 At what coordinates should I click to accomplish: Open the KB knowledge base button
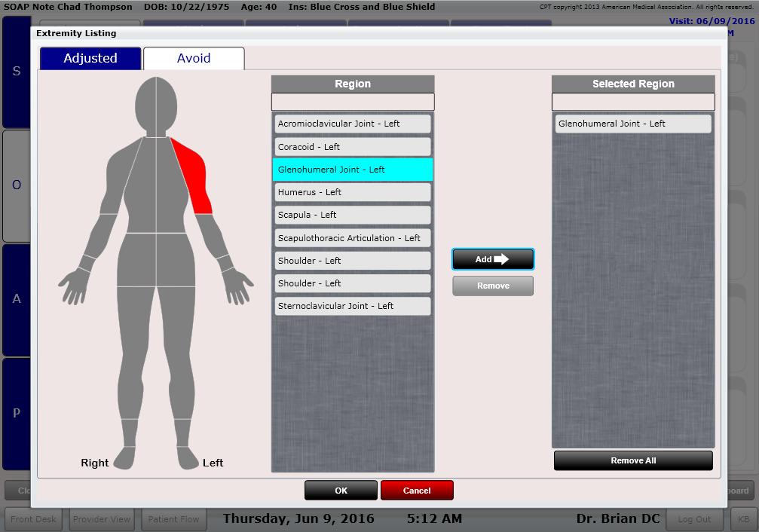[x=742, y=519]
